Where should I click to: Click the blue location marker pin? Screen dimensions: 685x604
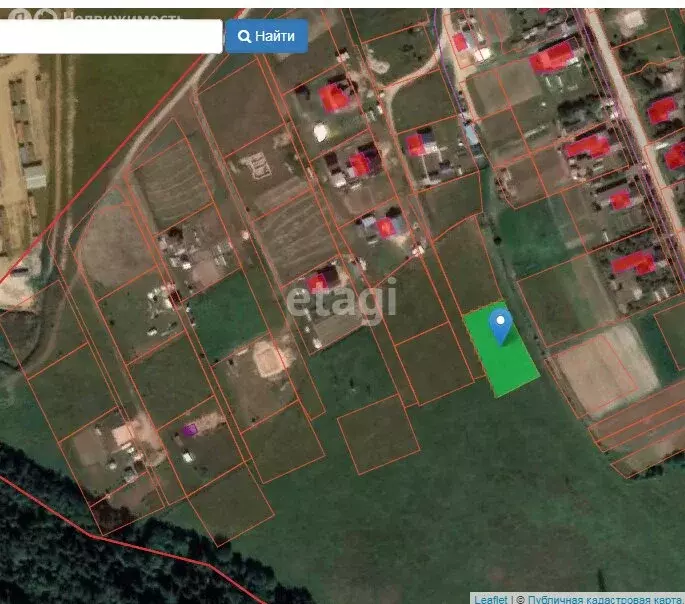[x=500, y=326]
